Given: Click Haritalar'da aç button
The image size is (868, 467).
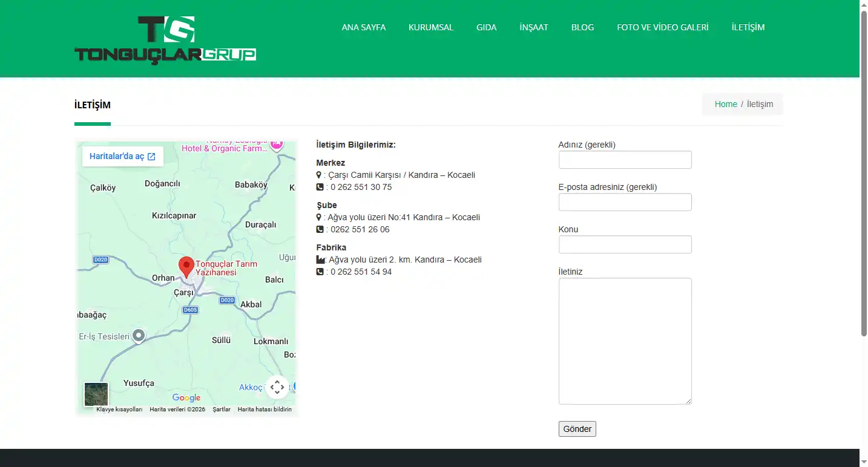Looking at the screenshot, I should (x=123, y=156).
